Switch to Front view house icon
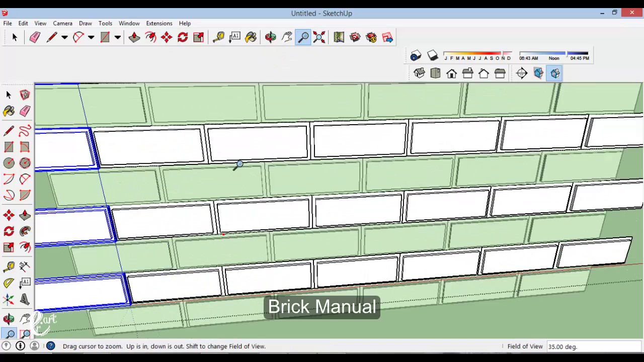Image resolution: width=644 pixels, height=362 pixels. pos(451,73)
